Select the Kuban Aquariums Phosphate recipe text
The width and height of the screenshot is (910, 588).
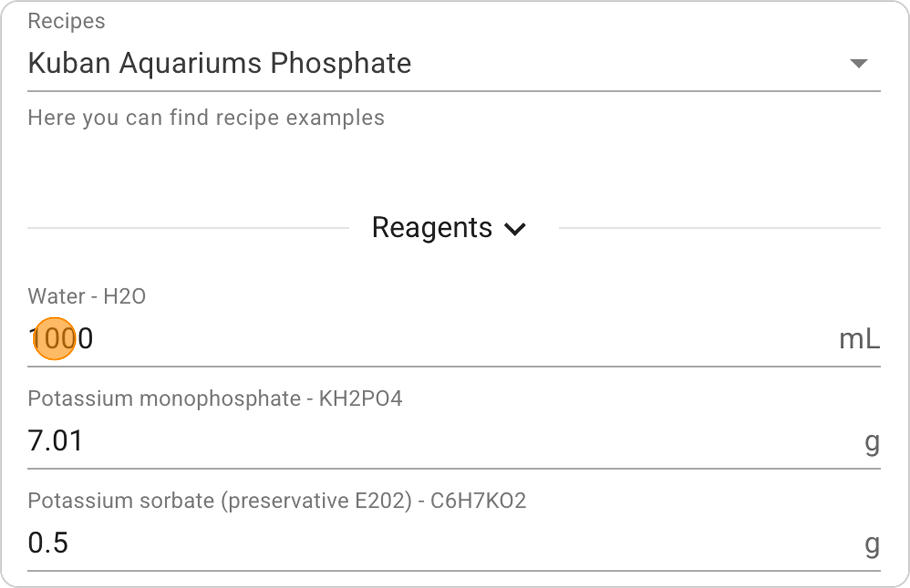point(219,63)
